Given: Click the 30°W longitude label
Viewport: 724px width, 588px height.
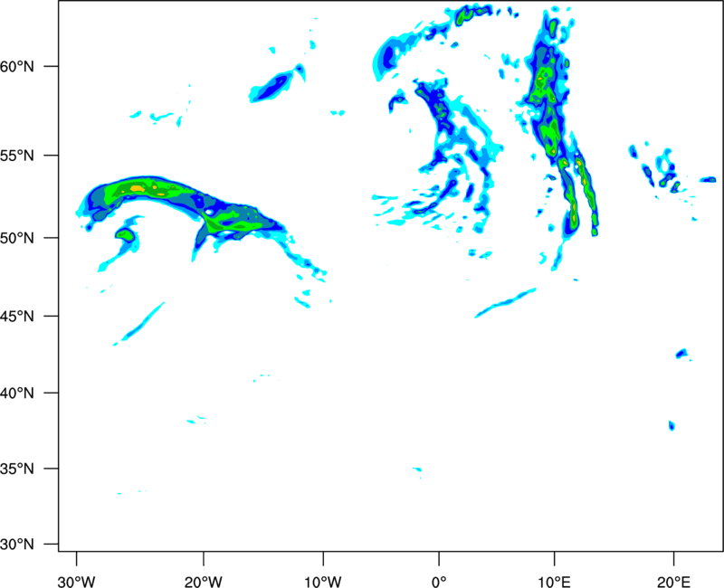Looking at the screenshot, I should tap(76, 582).
